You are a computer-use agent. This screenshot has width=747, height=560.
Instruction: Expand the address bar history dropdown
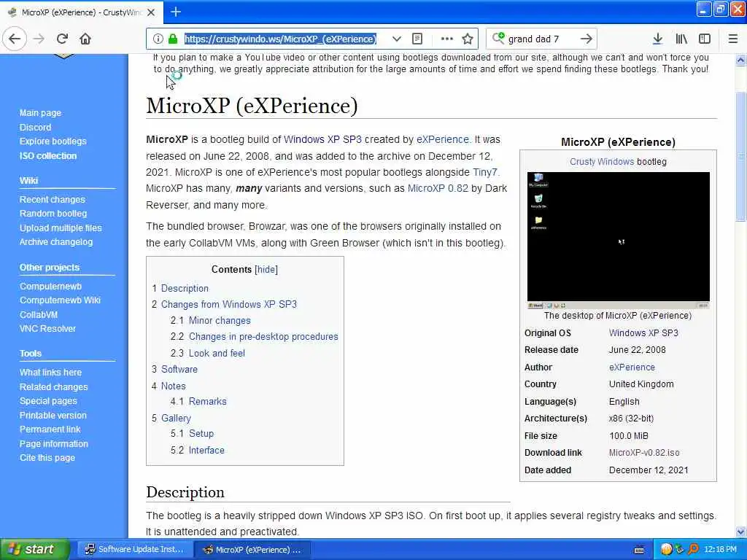pyautogui.click(x=396, y=39)
